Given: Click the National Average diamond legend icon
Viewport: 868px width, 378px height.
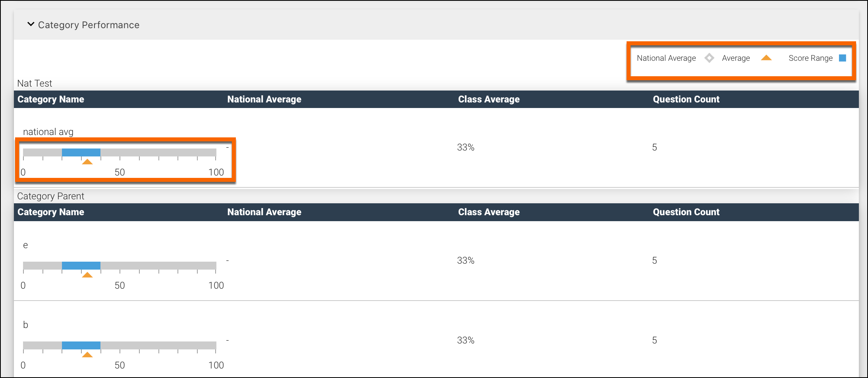Looking at the screenshot, I should coord(709,58).
